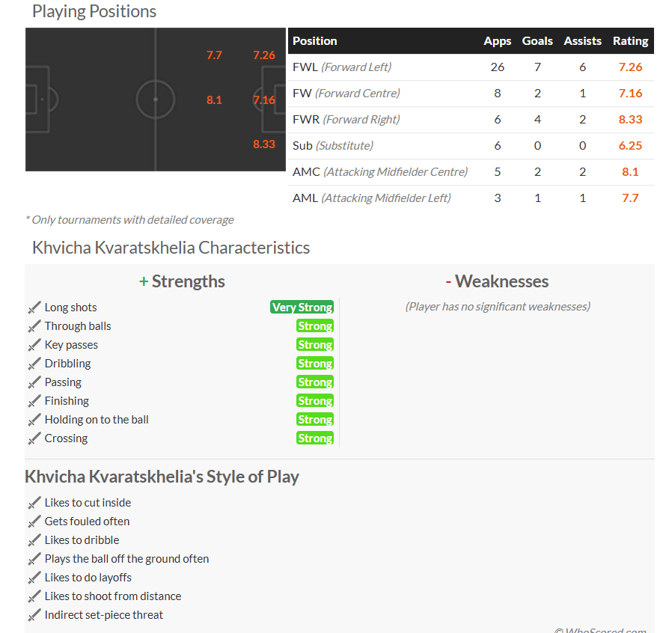Sort table by Apps column header
672x633 pixels.
pyautogui.click(x=497, y=40)
